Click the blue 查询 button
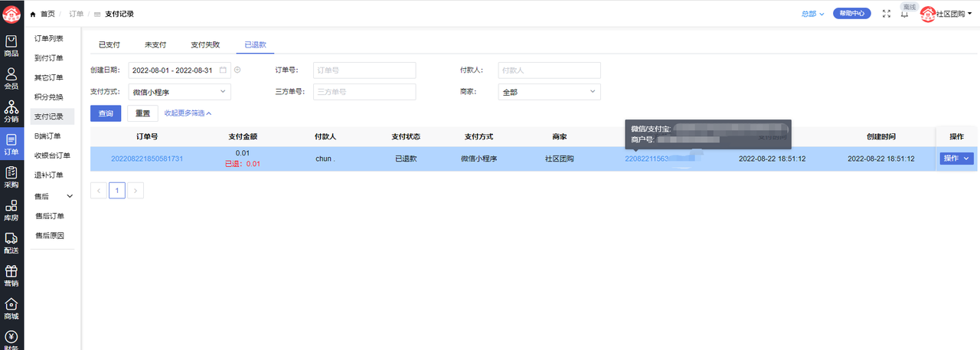 pyautogui.click(x=106, y=113)
